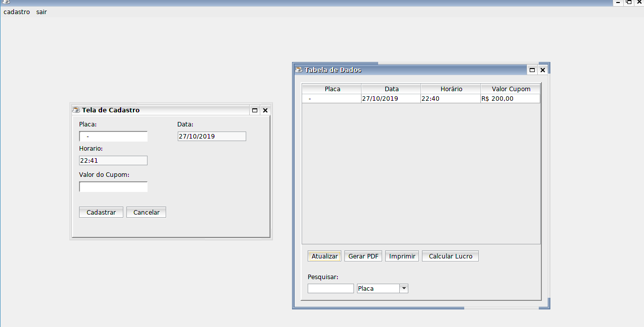Open the cadastro menu
This screenshot has height=327, width=644.
pos(17,12)
